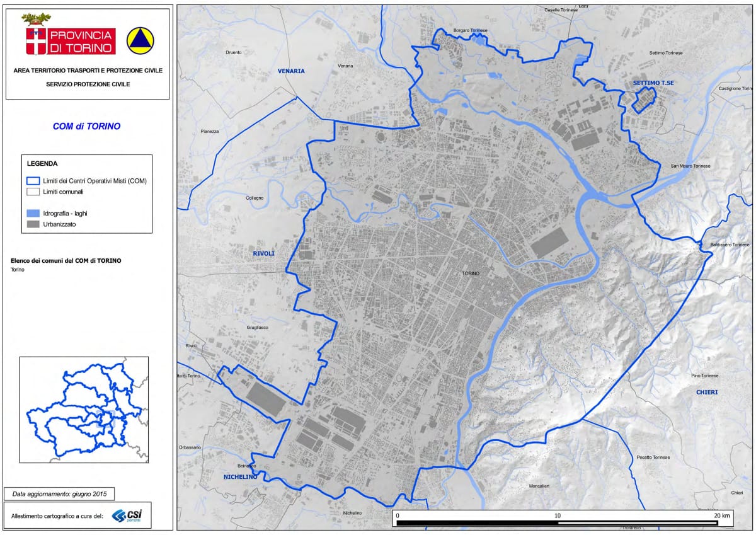Click the CSI Piemonte logo
The image size is (756, 535).
click(x=126, y=515)
